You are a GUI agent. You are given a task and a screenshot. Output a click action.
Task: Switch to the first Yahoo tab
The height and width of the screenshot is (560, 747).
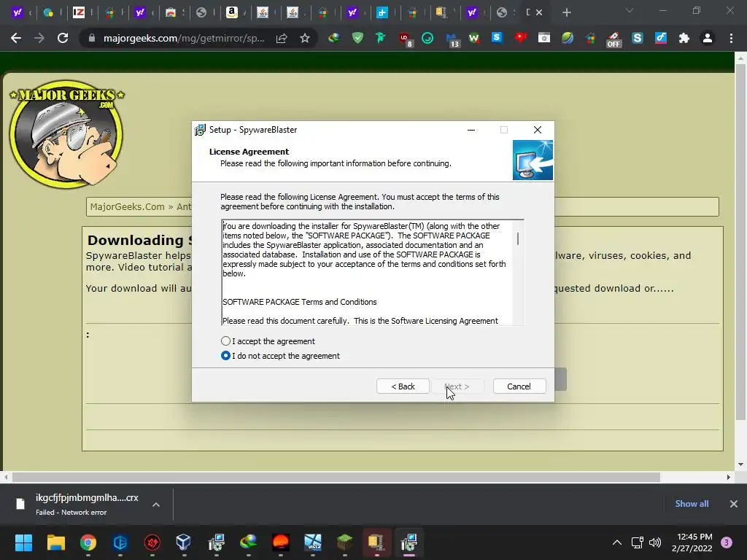coord(18,12)
